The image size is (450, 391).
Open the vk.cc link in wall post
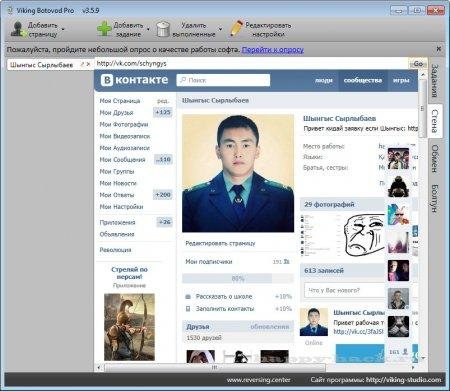[359, 332]
